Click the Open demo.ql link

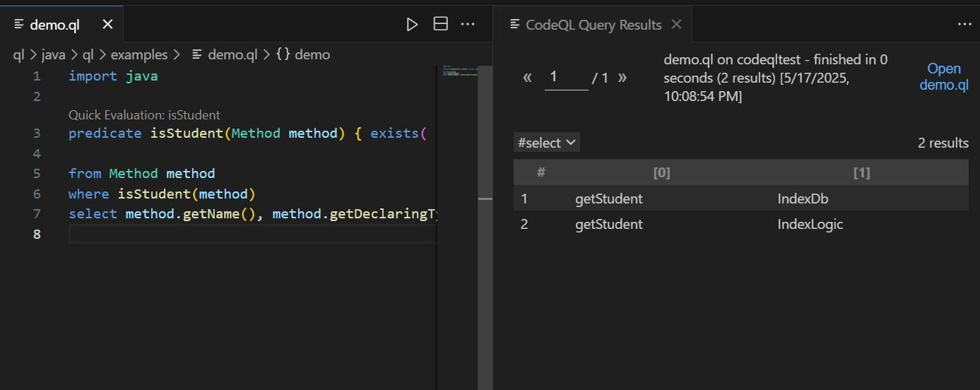click(944, 77)
